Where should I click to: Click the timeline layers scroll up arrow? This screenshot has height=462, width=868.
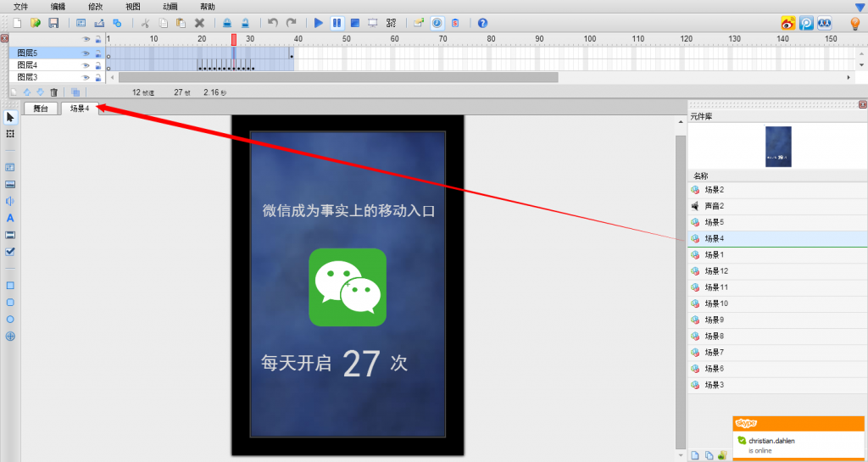tap(861, 53)
